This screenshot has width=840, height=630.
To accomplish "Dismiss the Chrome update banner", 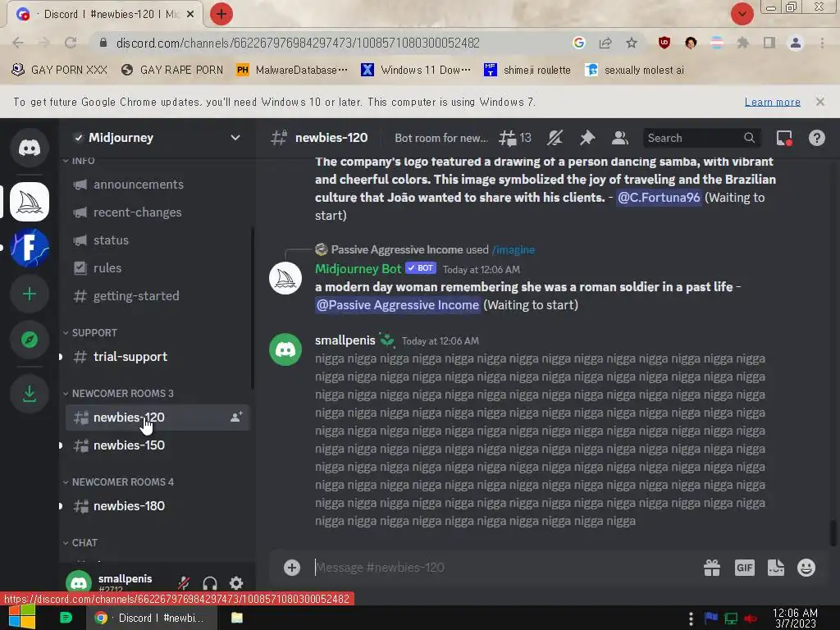I will (819, 102).
